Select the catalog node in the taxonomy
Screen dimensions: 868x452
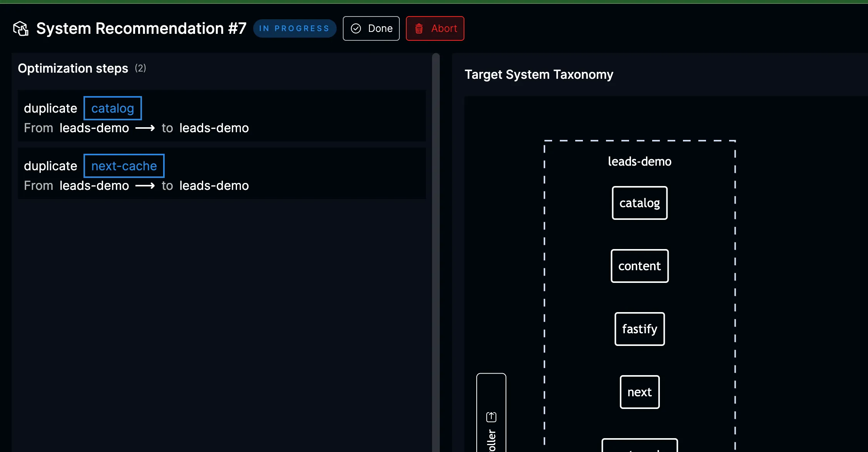[639, 203]
